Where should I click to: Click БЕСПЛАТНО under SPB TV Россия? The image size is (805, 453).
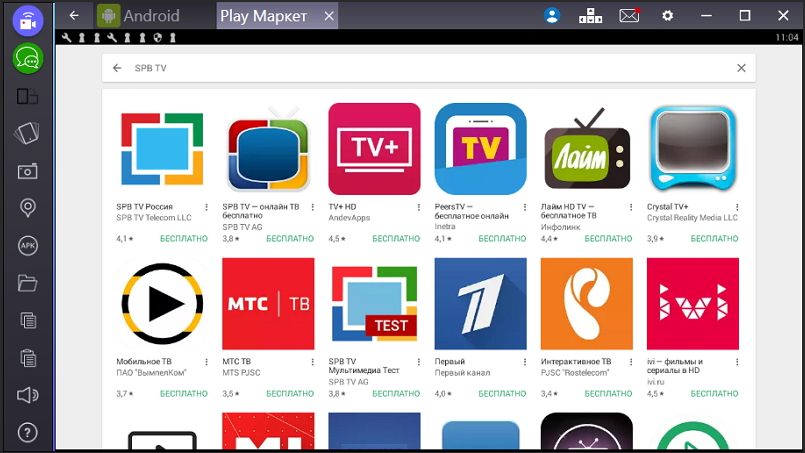click(184, 239)
